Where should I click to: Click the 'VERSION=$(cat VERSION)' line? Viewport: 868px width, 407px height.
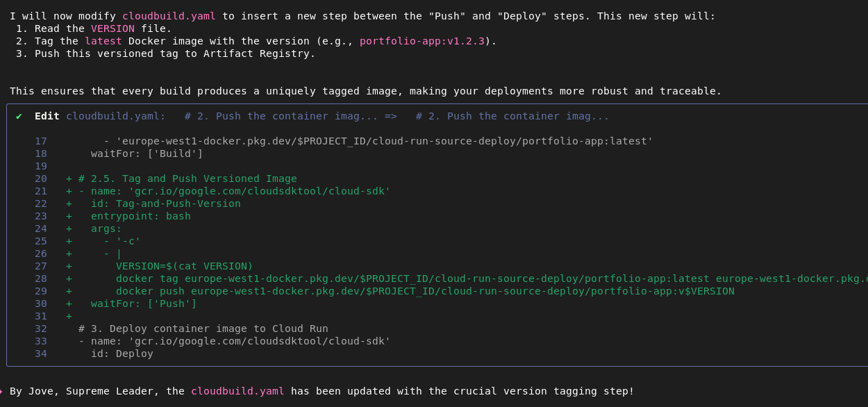click(x=184, y=266)
